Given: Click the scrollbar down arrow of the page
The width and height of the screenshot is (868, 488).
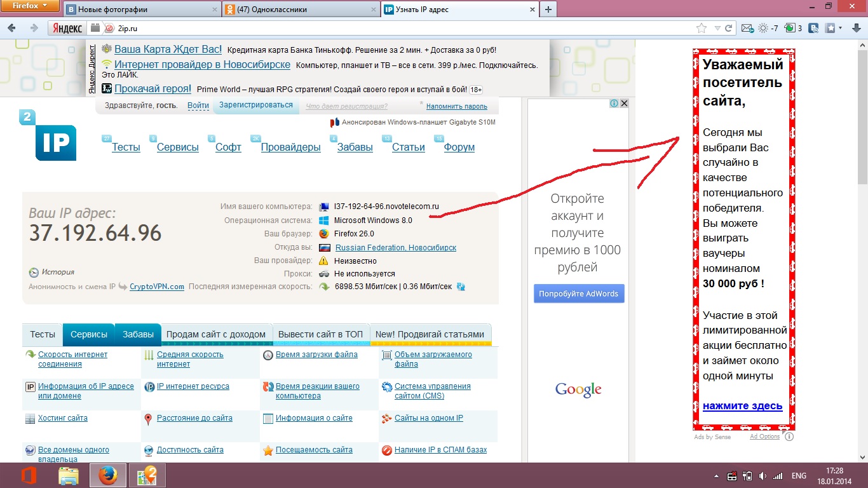Looking at the screenshot, I should coord(863,457).
